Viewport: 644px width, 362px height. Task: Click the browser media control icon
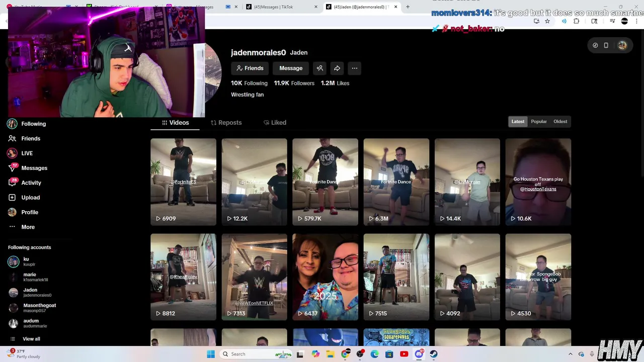612,21
